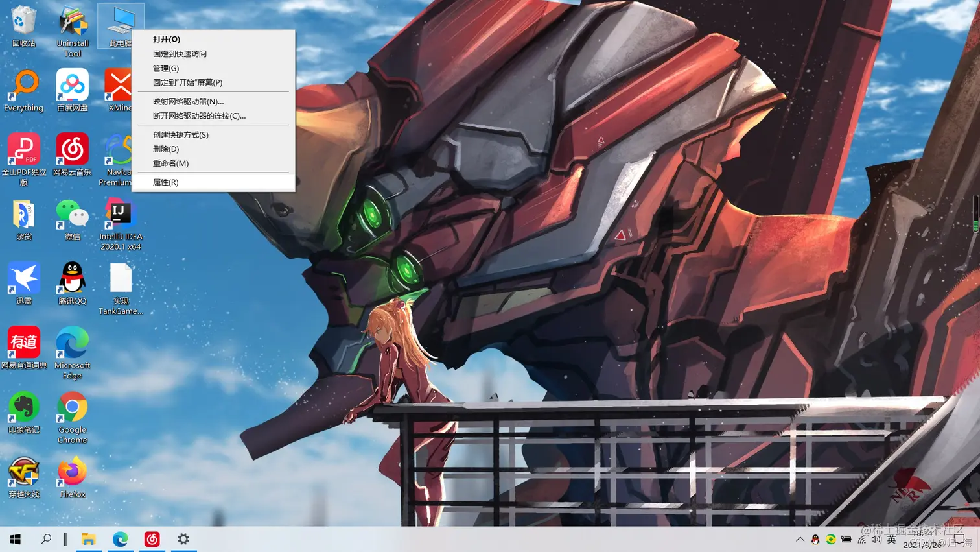This screenshot has height=552, width=980.
Task: Select the Microsoft Edge desktop icon
Action: [x=73, y=353]
